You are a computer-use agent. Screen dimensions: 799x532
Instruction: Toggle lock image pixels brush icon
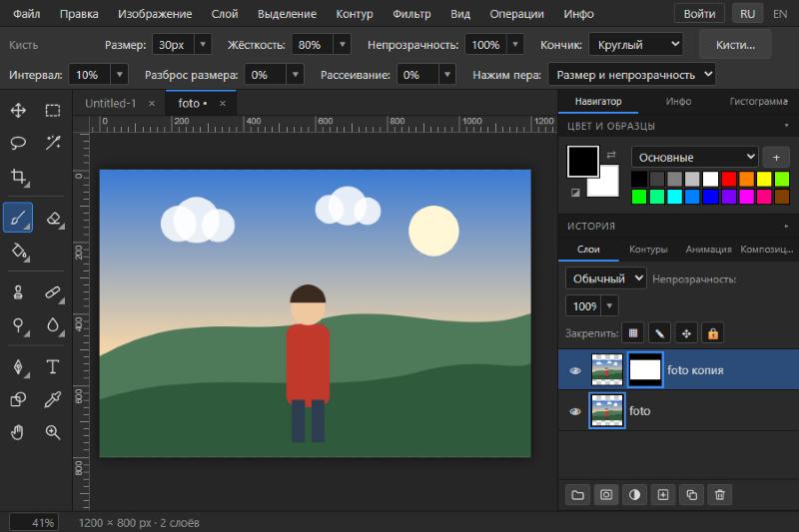[659, 333]
